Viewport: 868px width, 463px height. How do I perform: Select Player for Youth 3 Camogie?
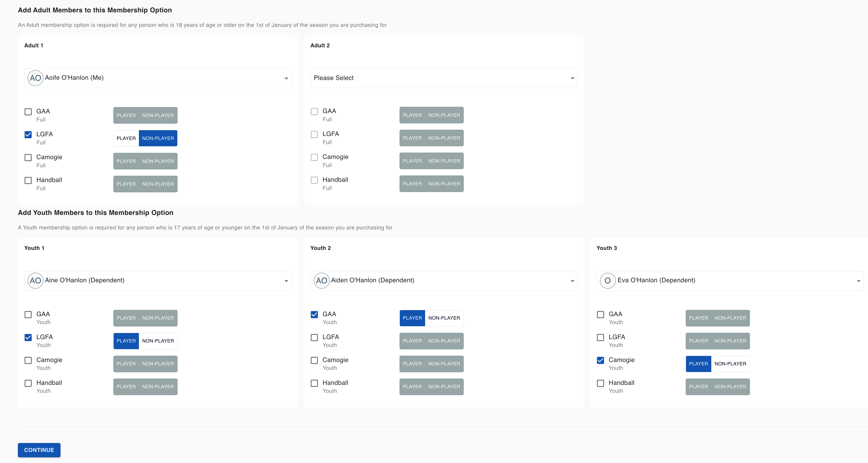[698, 364]
